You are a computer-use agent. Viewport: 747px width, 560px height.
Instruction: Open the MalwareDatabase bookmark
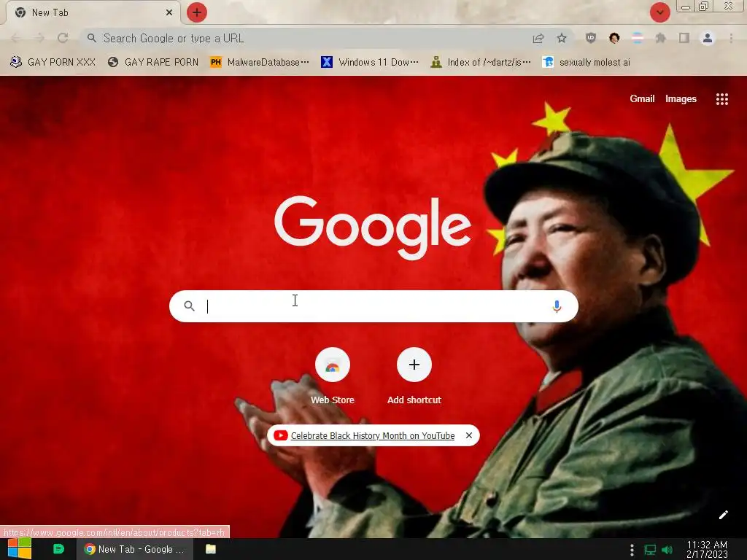(260, 62)
